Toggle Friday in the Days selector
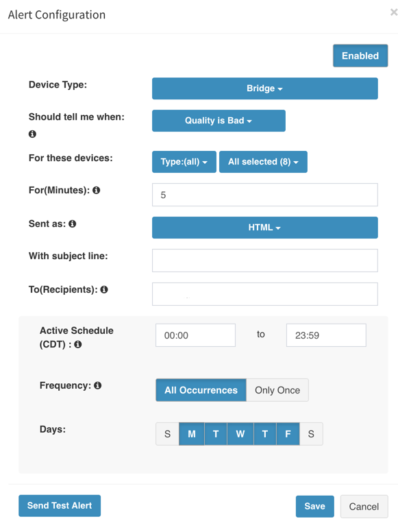This screenshot has height=532, width=398. point(288,434)
